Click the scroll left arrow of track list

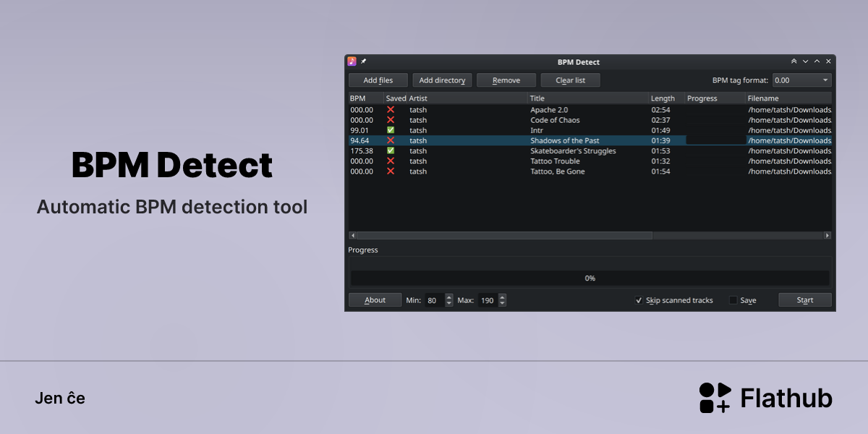point(353,236)
